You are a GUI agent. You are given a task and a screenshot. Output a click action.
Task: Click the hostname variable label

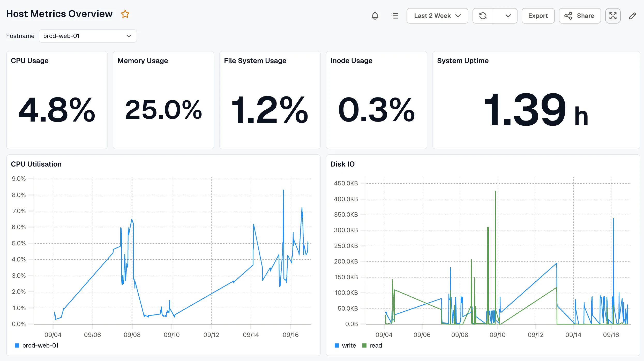click(x=20, y=36)
